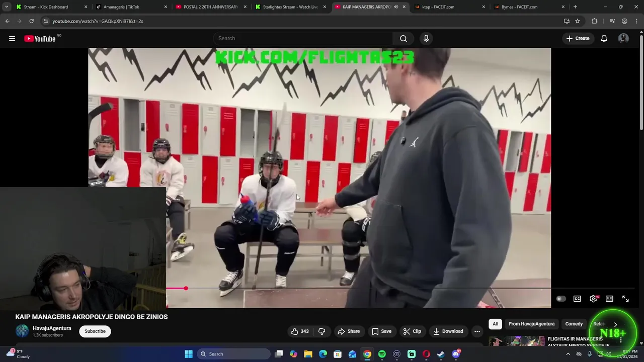The image size is (644, 362).
Task: Click the browser address bar URL
Action: click(98, 21)
